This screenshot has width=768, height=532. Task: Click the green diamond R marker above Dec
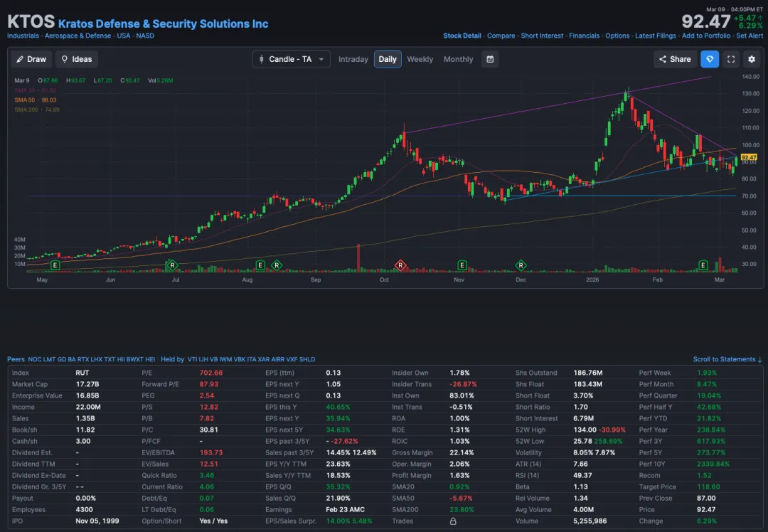pyautogui.click(x=521, y=265)
